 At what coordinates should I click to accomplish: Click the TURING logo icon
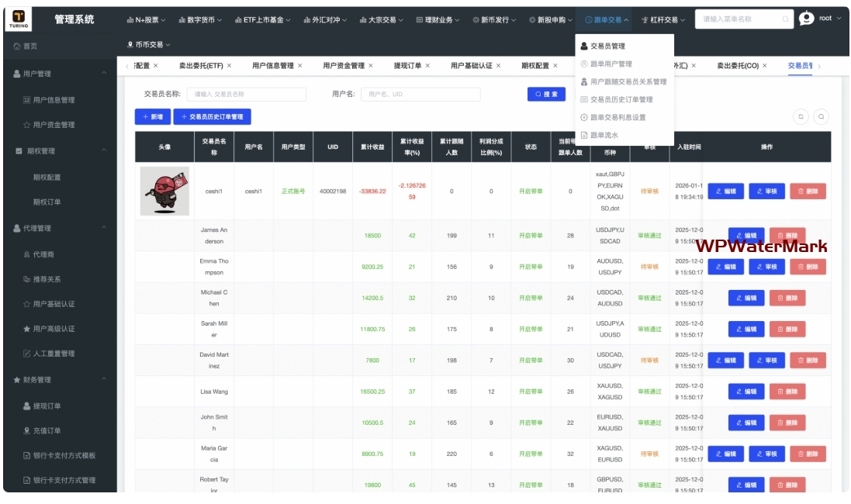(19, 19)
